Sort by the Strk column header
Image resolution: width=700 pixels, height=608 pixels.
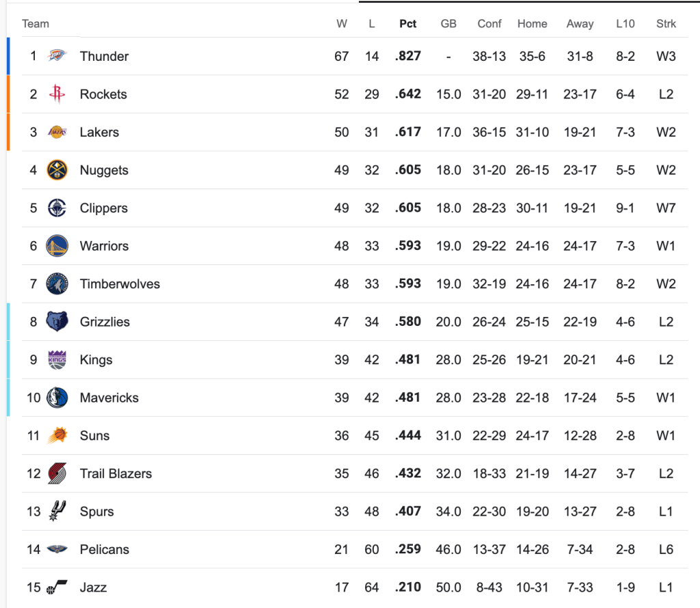tap(666, 24)
